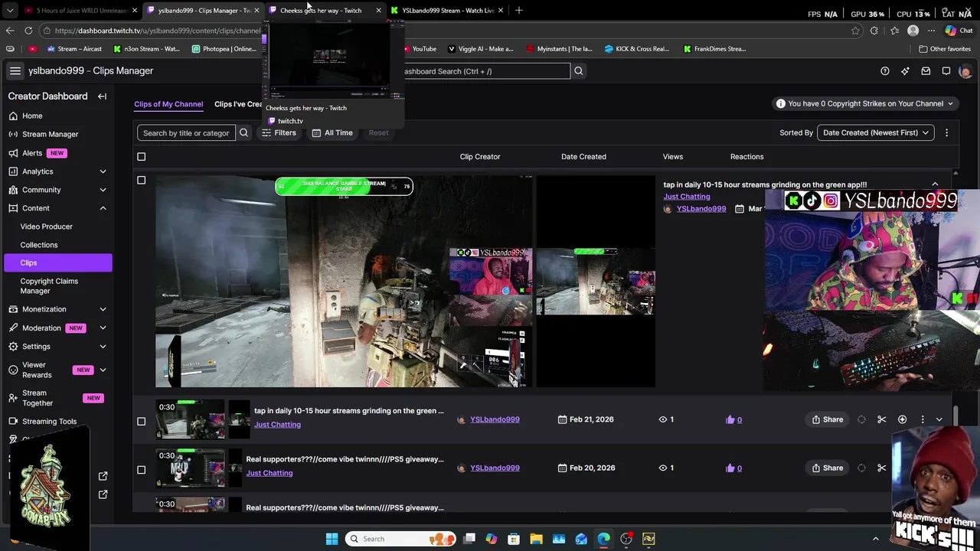Go to Home in Creator Dashboard
980x551 pixels.
coord(32,116)
